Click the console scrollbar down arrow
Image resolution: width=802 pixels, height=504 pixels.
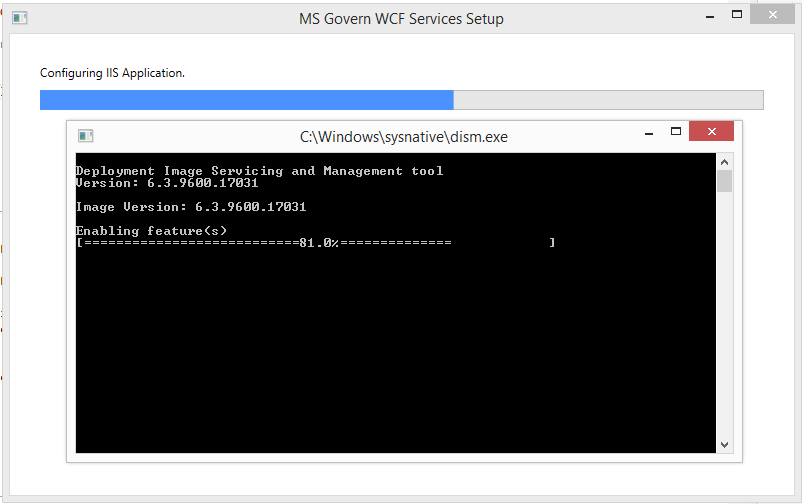725,445
